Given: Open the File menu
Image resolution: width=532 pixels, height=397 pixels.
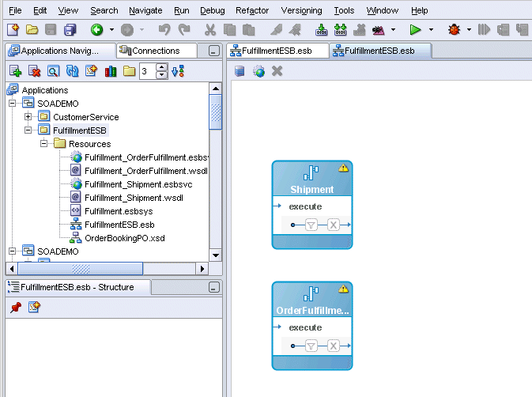Looking at the screenshot, I should (15, 11).
